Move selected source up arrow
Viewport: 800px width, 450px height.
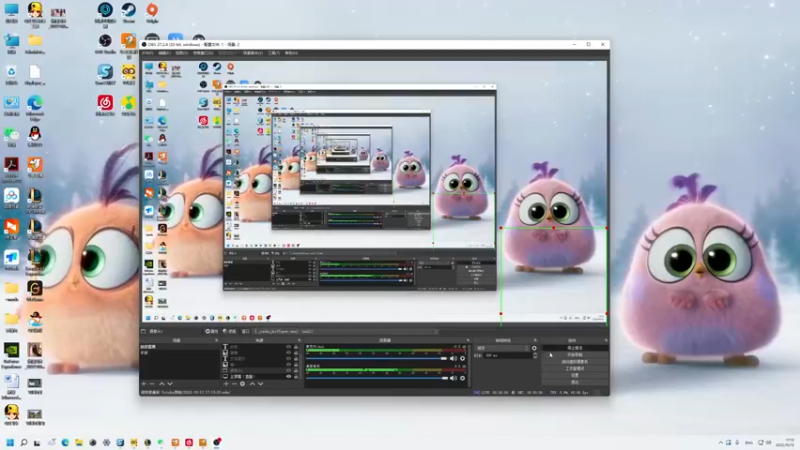click(x=253, y=384)
